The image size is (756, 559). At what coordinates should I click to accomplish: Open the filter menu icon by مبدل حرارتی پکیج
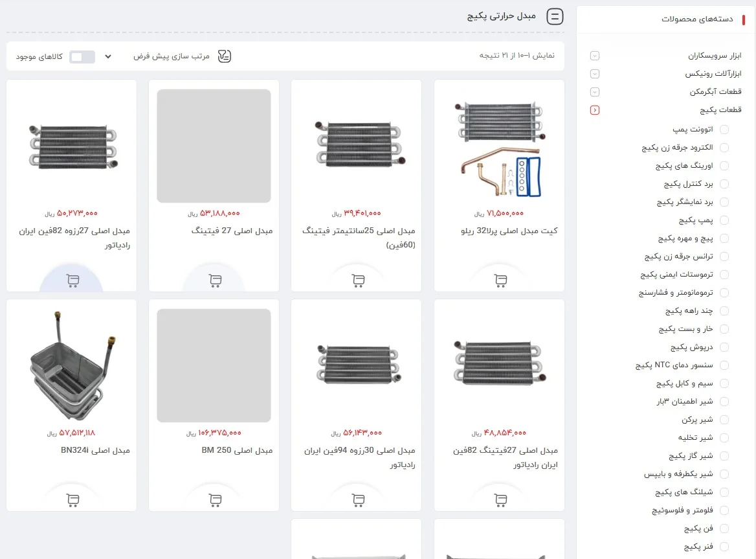point(555,16)
